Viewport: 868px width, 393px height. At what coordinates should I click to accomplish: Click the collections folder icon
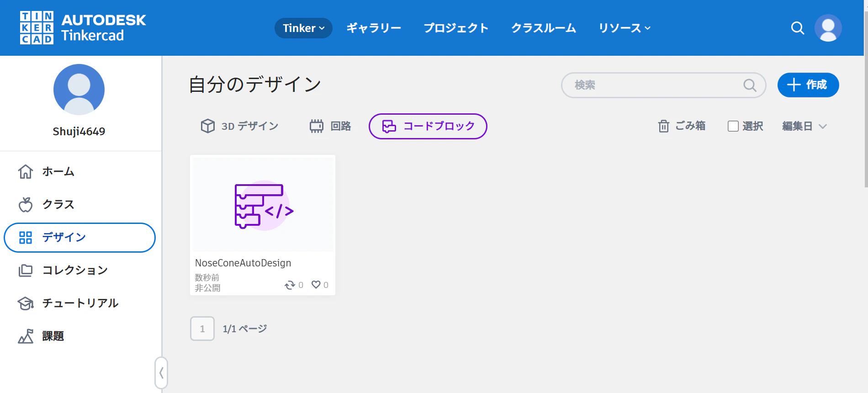tap(26, 271)
